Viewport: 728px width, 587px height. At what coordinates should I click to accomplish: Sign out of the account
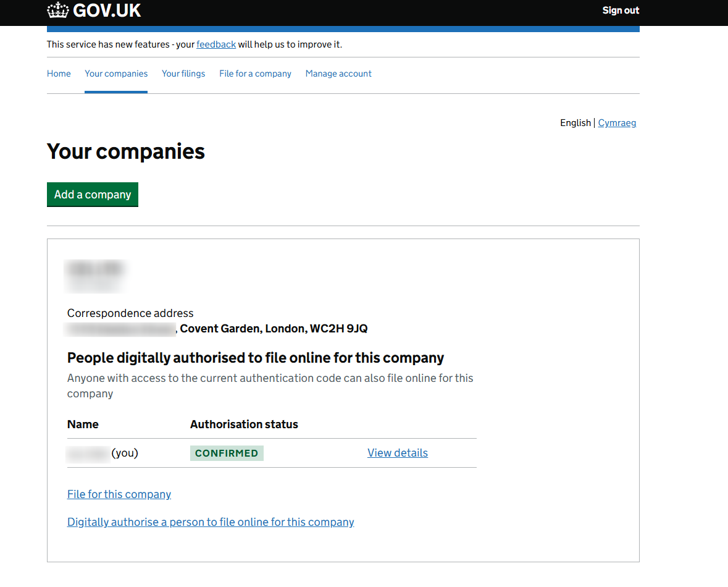pyautogui.click(x=621, y=11)
